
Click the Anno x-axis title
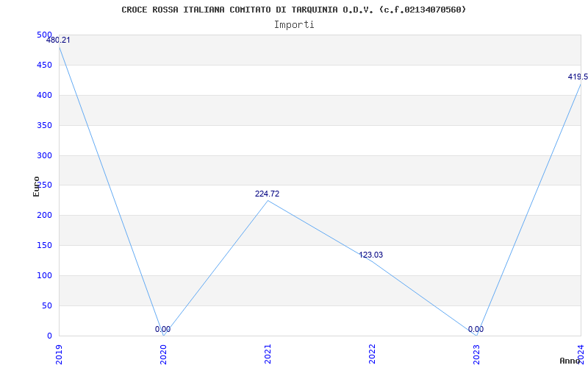[x=570, y=361]
